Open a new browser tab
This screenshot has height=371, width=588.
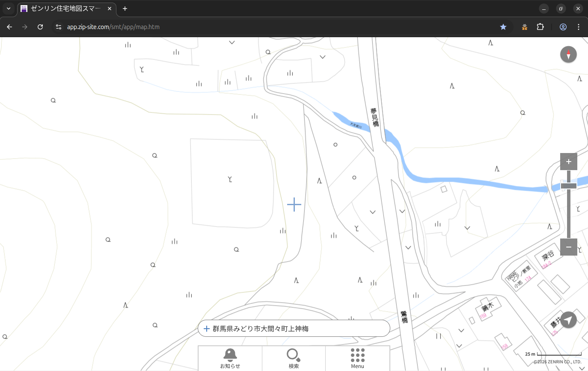[x=125, y=9]
